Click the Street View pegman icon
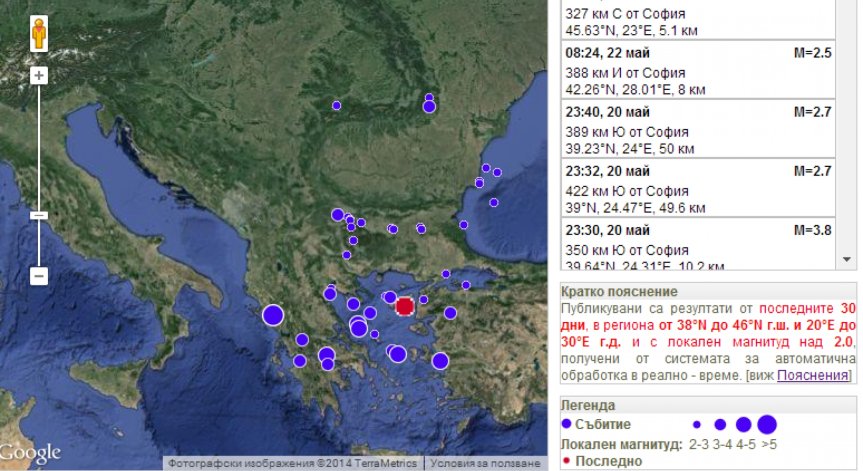 coord(39,34)
